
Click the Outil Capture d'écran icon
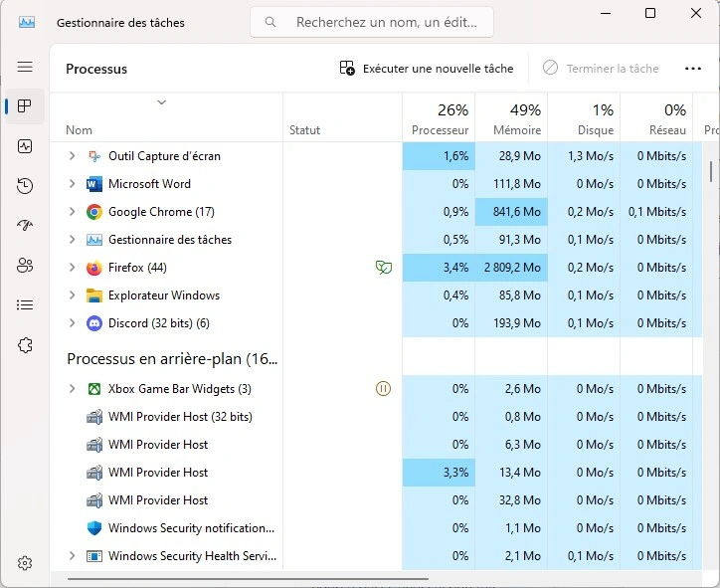(94, 156)
